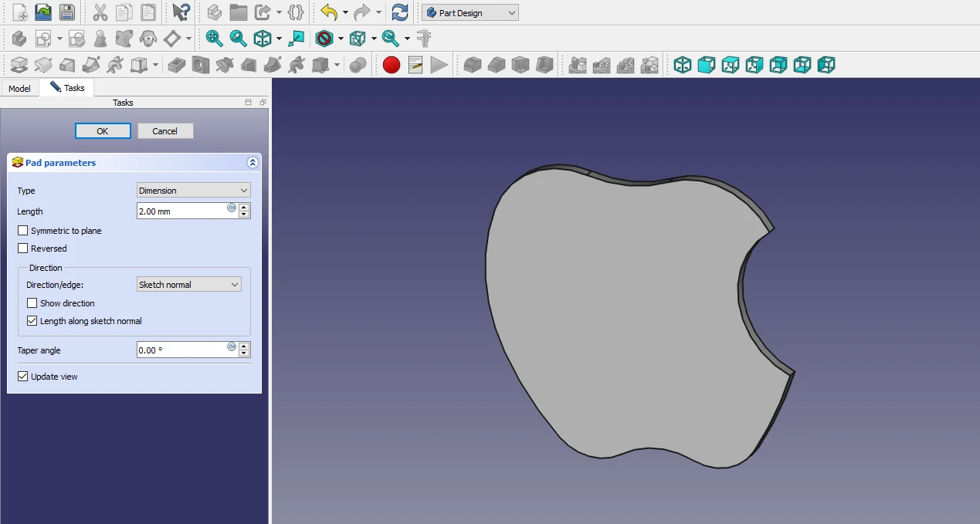Enable the Symmetric to plane checkbox
Viewport: 980px width, 524px height.
(23, 231)
